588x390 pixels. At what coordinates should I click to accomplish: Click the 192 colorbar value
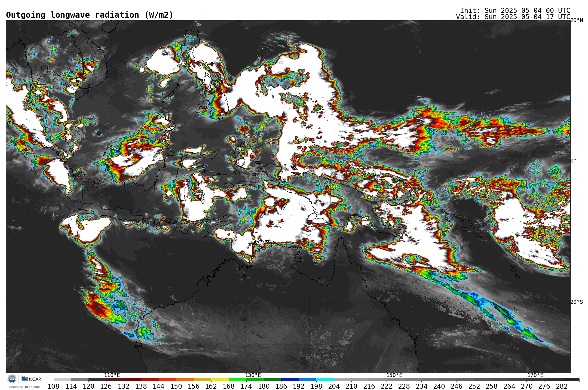(x=299, y=386)
